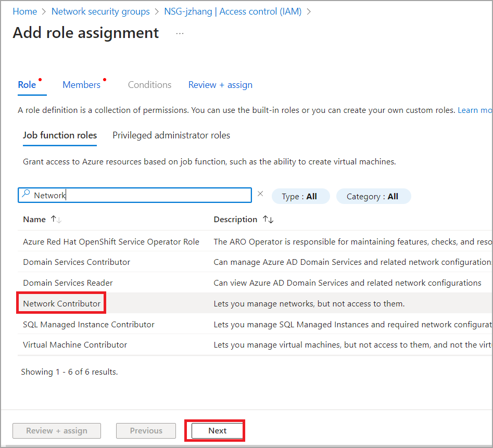Clear the role search with the X icon

[x=260, y=194]
